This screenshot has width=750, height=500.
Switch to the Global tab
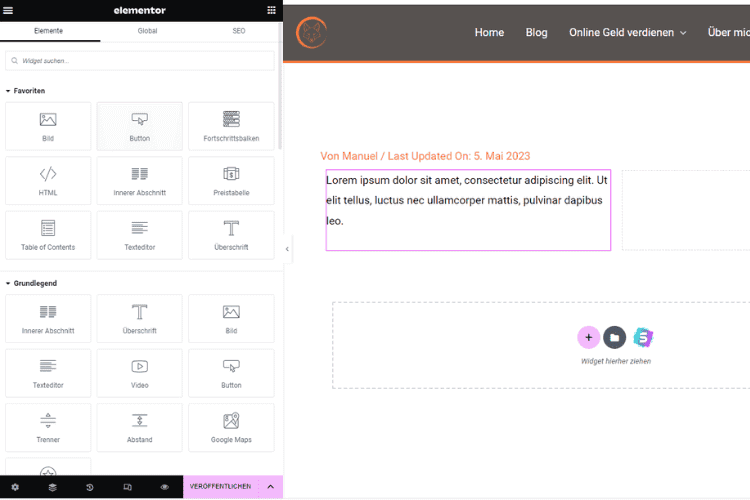tap(147, 31)
